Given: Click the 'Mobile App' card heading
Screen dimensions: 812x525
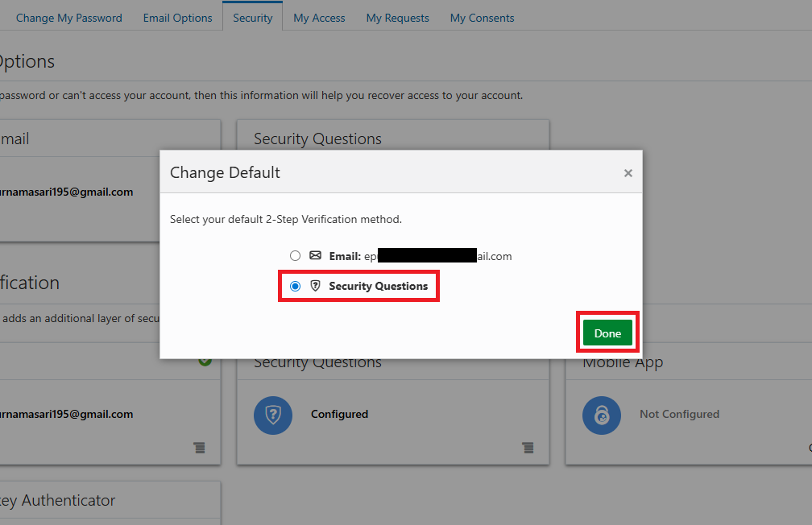Looking at the screenshot, I should (623, 364).
